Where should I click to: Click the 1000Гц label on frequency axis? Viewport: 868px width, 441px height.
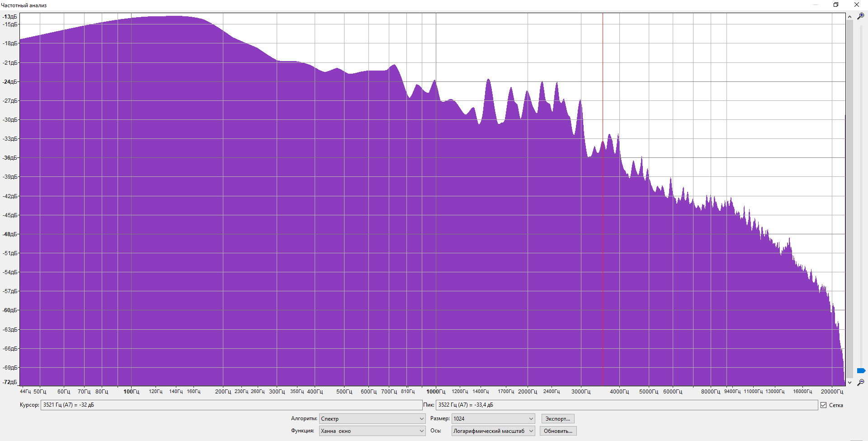coord(436,392)
